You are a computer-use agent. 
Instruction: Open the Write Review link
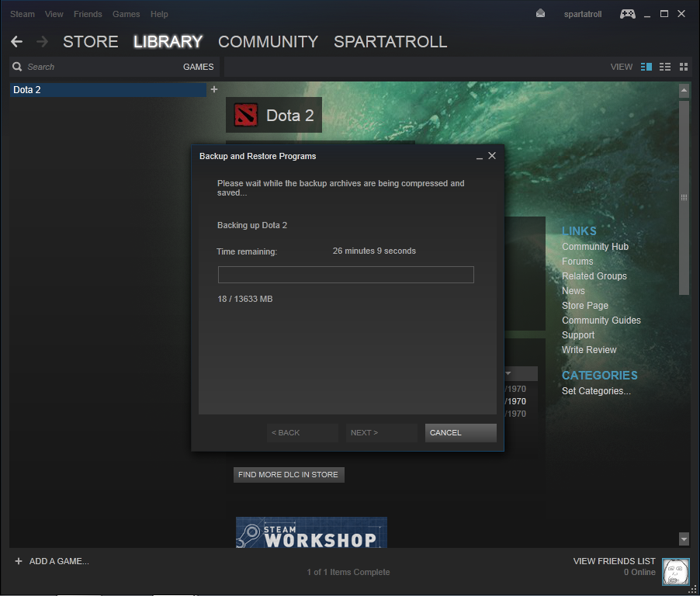589,349
